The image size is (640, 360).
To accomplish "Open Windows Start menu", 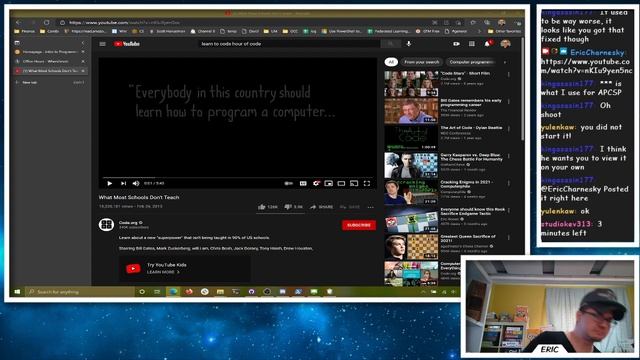I will click(17, 292).
